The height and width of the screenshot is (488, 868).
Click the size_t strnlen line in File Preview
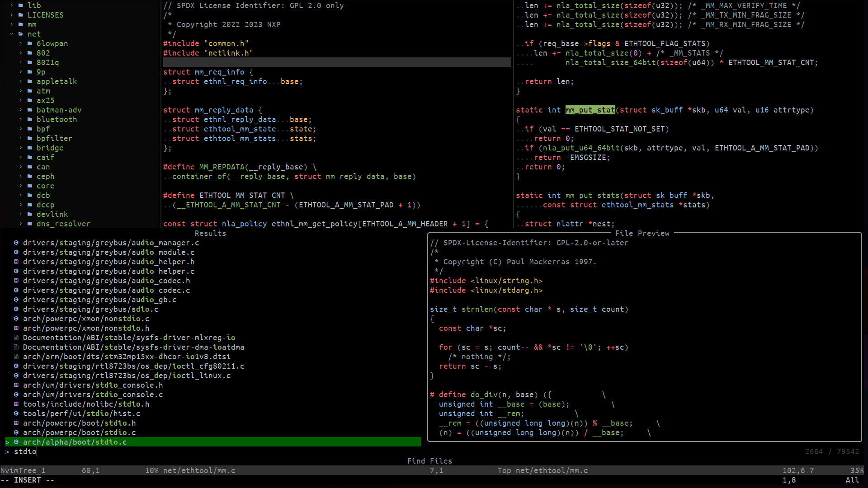coord(529,309)
